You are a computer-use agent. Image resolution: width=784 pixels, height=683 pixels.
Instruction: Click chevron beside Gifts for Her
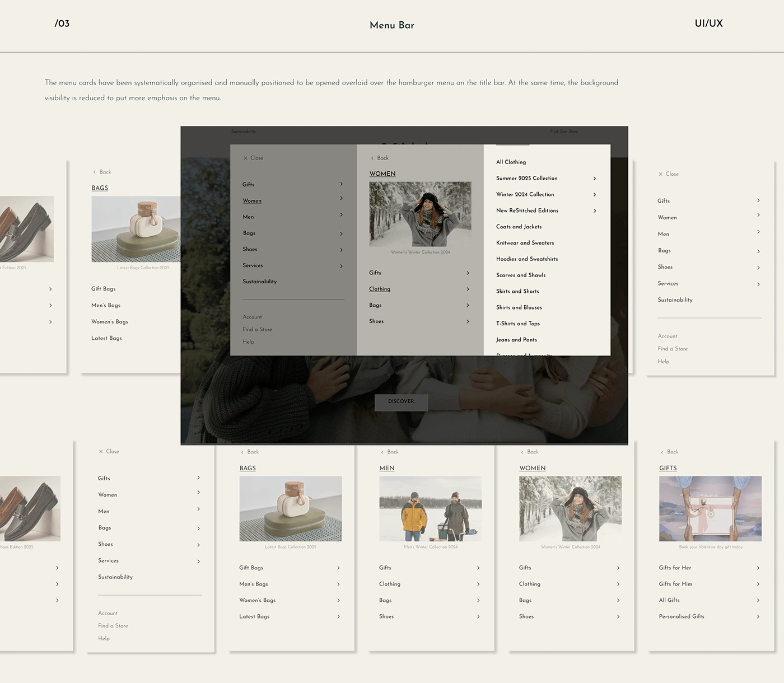pos(758,568)
